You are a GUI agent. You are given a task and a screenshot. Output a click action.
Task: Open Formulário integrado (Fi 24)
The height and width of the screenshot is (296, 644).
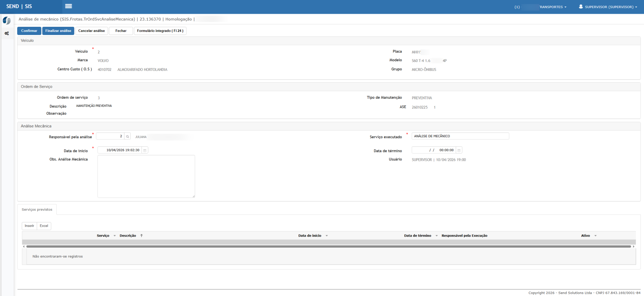(160, 31)
